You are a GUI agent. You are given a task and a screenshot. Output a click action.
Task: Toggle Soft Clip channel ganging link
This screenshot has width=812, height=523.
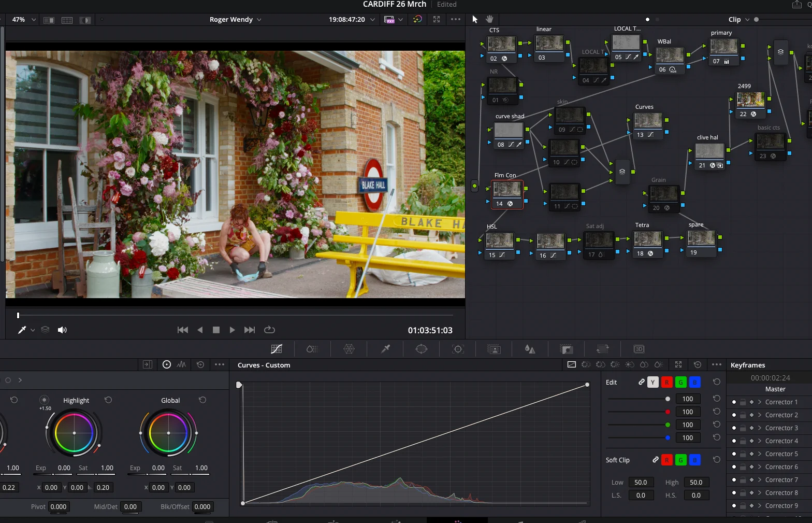click(656, 460)
